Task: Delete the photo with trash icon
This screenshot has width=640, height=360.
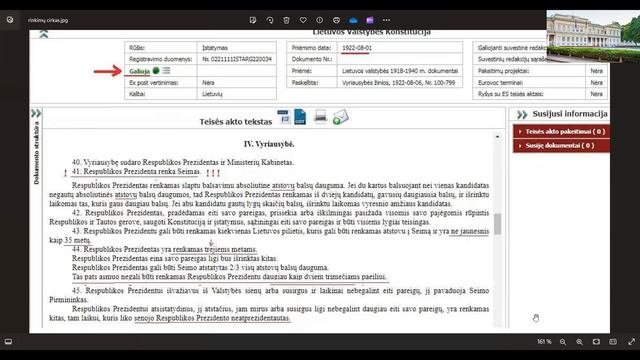Action: 286,20
